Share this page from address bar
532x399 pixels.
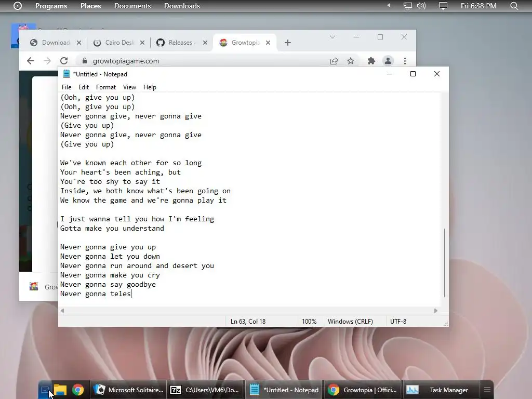tap(334, 61)
